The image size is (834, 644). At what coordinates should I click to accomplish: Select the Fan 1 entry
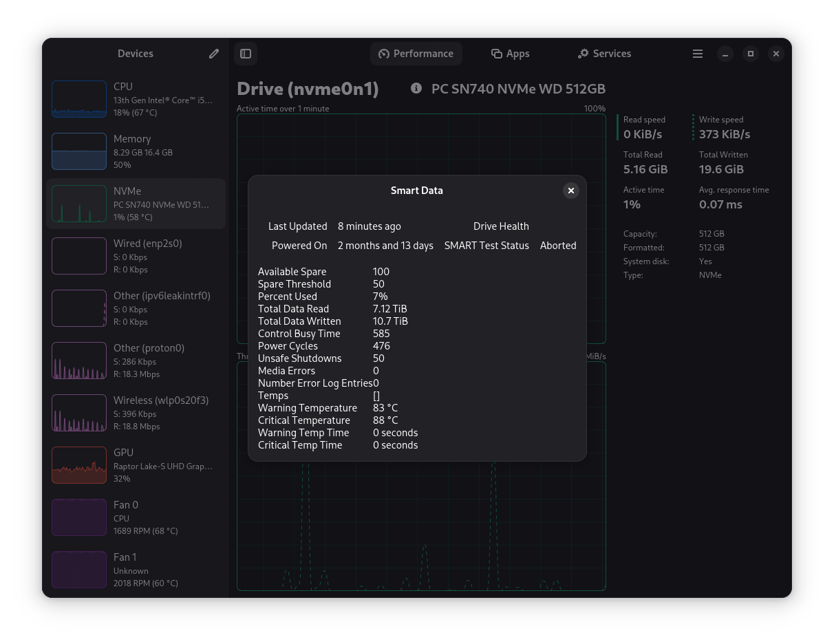point(136,570)
